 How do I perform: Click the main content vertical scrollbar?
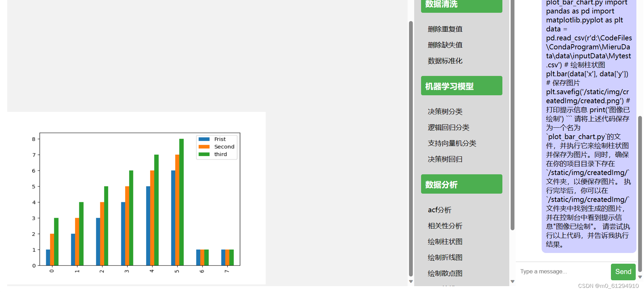(411, 149)
